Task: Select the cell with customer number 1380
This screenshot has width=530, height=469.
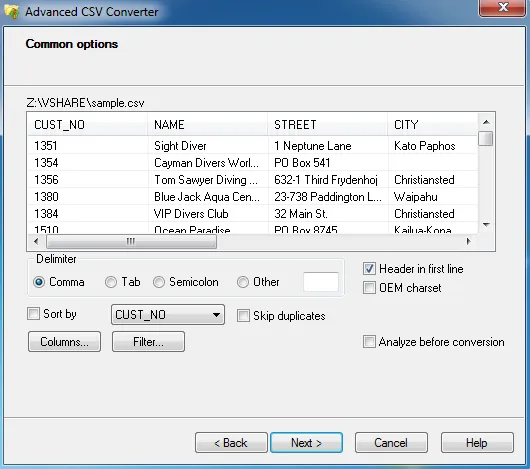Action: (87, 196)
